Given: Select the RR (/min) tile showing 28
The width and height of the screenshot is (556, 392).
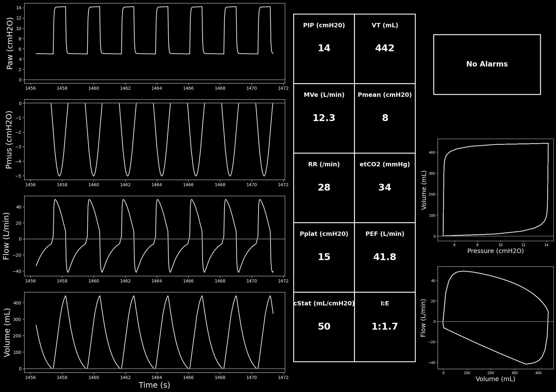Looking at the screenshot, I should (x=324, y=188).
